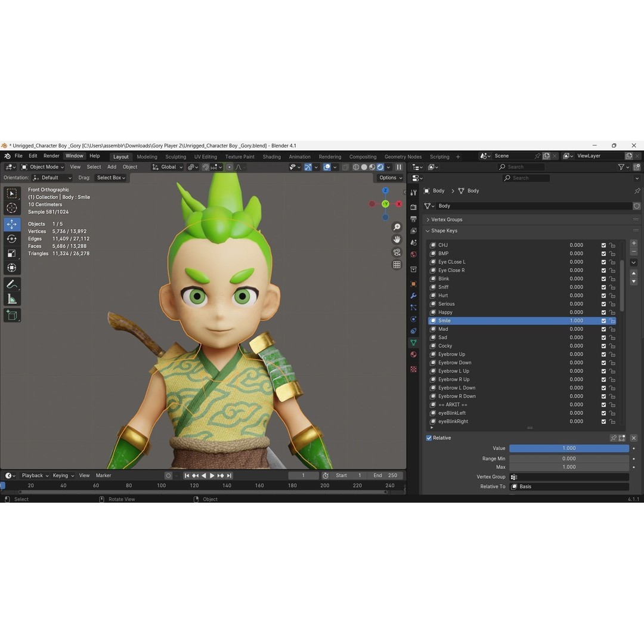This screenshot has width=644, height=644.
Task: Open the Texture properties tab
Action: coord(414,369)
